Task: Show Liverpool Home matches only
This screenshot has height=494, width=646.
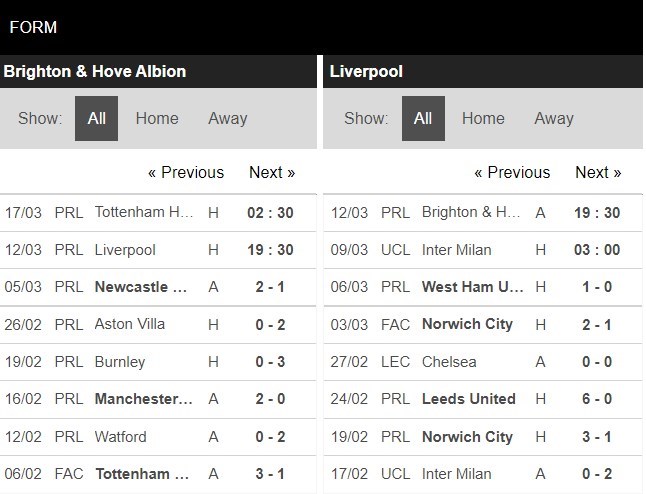Action: point(483,119)
